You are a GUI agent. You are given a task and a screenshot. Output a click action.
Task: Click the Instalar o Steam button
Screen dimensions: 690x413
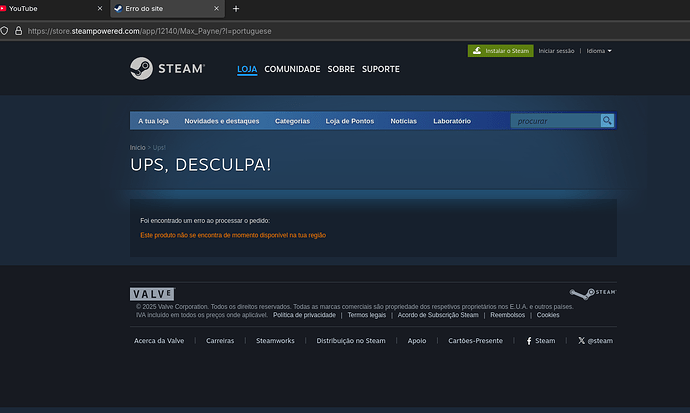click(500, 51)
